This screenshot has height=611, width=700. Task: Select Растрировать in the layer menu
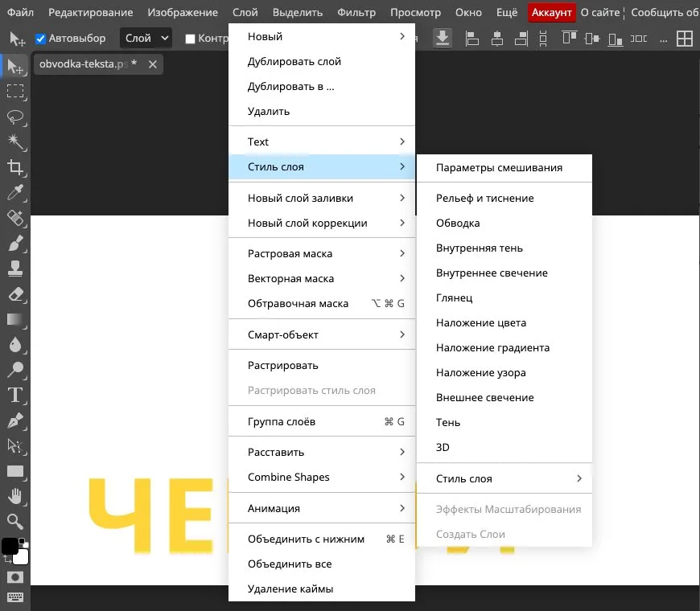coord(321,365)
